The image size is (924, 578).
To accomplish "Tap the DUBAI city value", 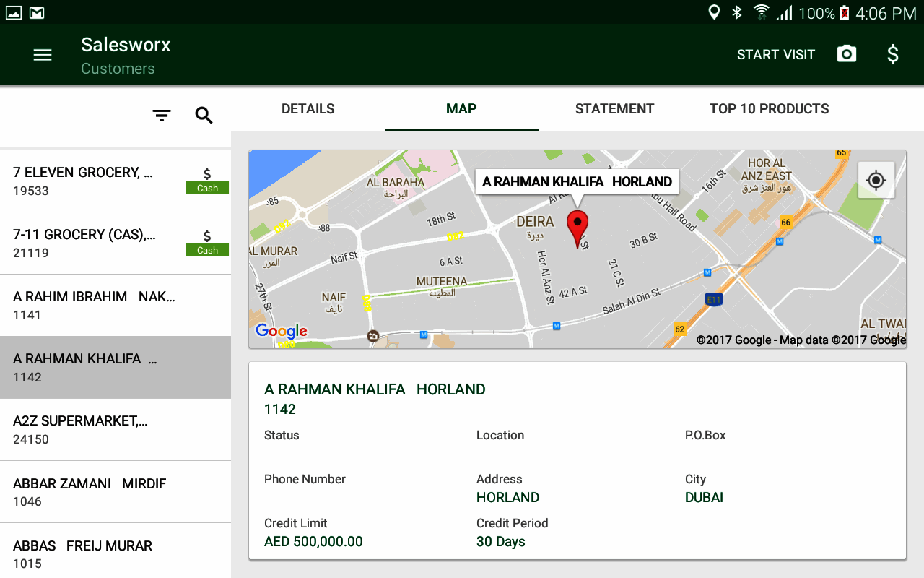I will [x=704, y=498].
